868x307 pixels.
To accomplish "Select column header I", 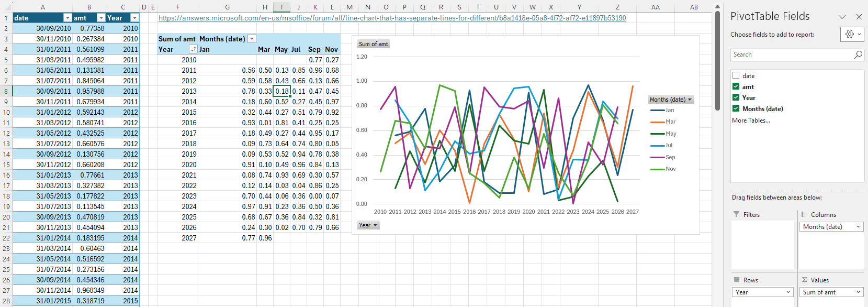I will point(281,7).
